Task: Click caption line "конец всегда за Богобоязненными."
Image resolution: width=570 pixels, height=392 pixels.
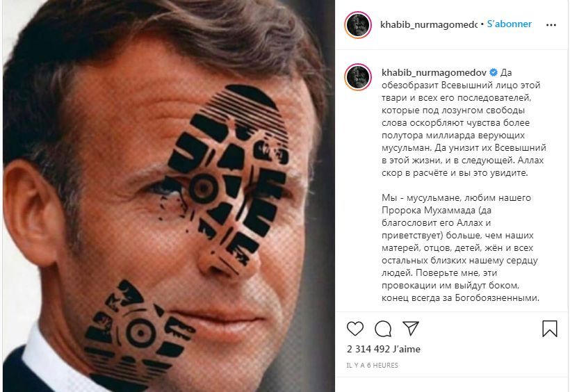Action: click(x=460, y=297)
